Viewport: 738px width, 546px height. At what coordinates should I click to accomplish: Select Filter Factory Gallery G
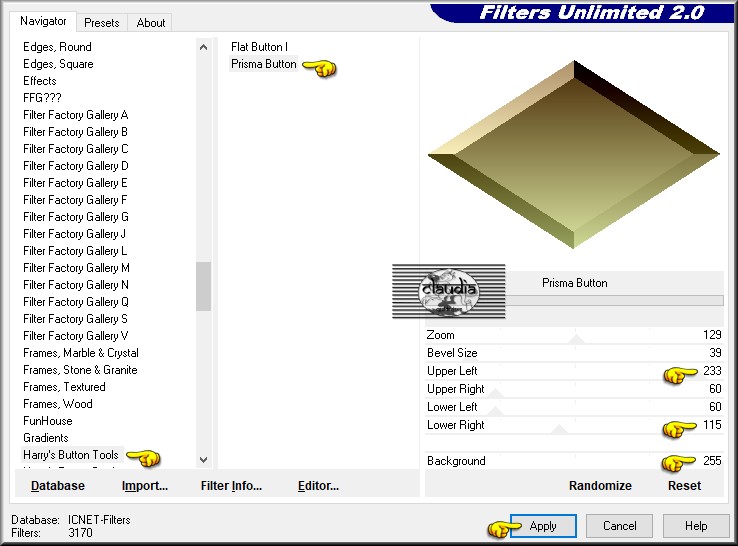[76, 217]
